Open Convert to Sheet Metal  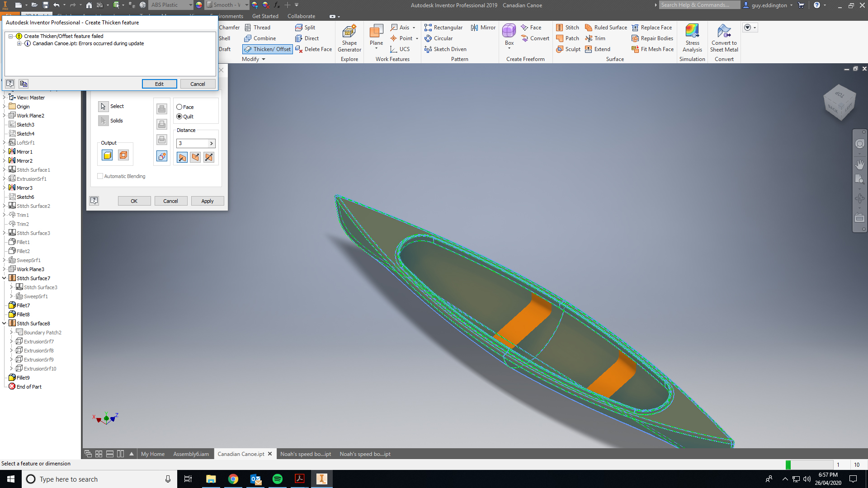tap(724, 38)
